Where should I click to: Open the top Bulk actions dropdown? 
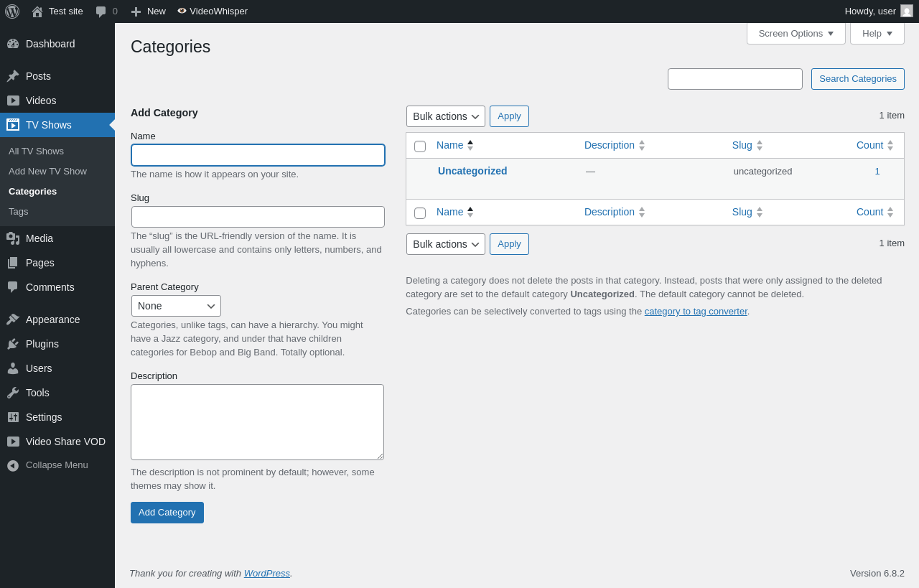tap(446, 116)
